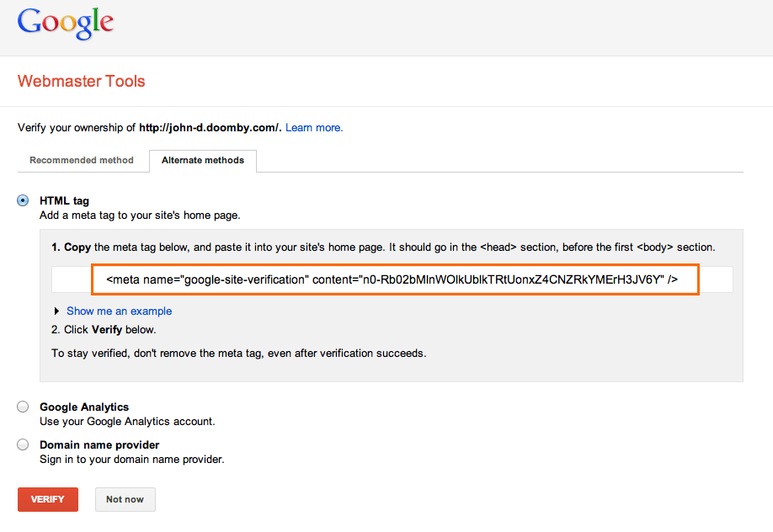Click the 'To stay verified' notice text

tap(238, 354)
